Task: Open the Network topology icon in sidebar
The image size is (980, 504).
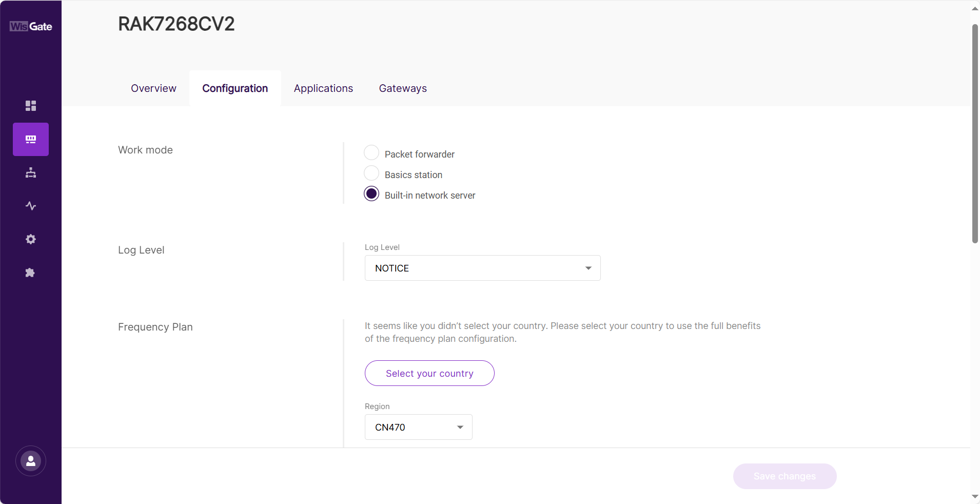Action: pos(31,172)
